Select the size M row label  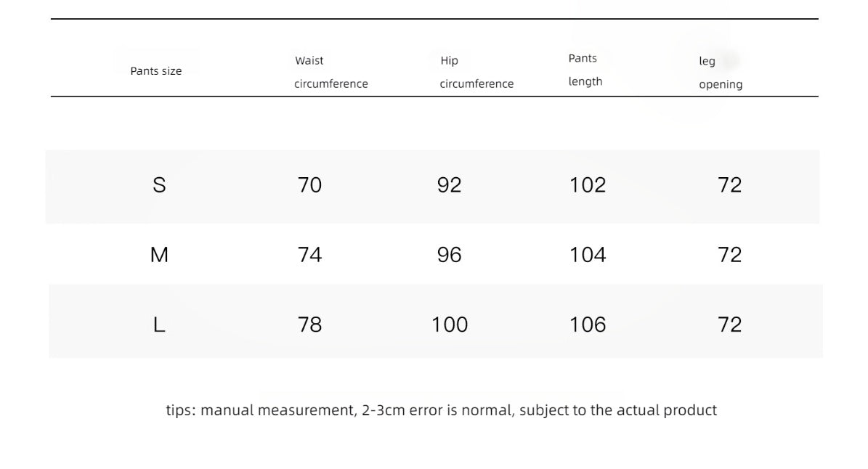tap(159, 255)
